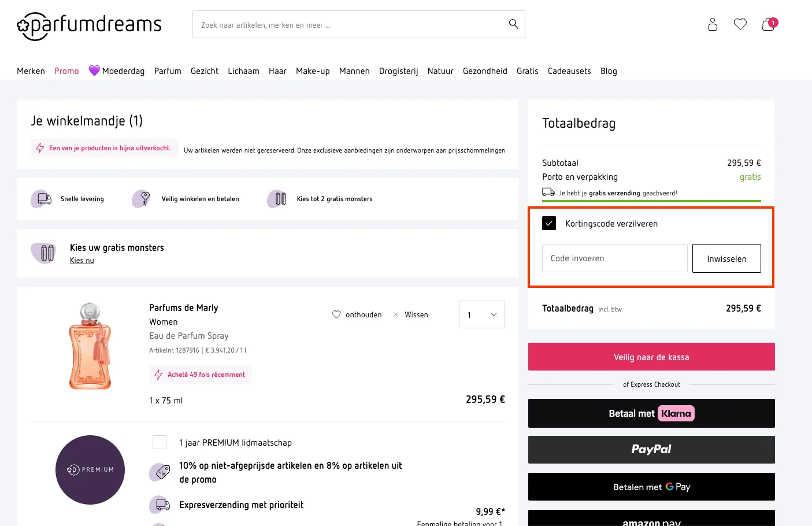Open the Natuur category

pos(440,71)
